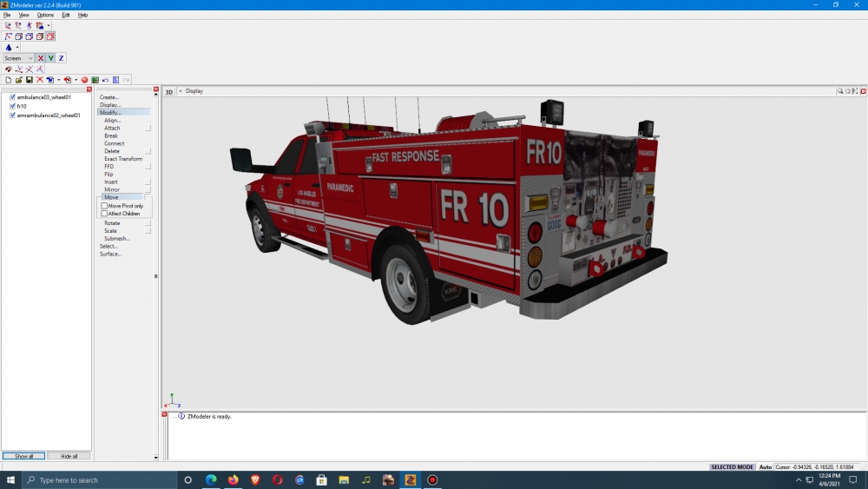Viewport: 868px width, 489px height.
Task: Click the Save floppy disk icon
Action: coord(30,80)
